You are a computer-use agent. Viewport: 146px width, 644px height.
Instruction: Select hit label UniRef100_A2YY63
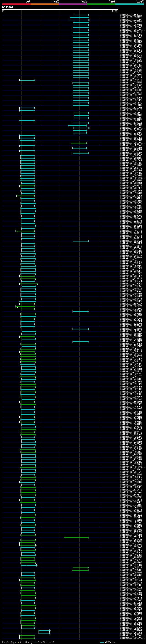[x=131, y=618]
